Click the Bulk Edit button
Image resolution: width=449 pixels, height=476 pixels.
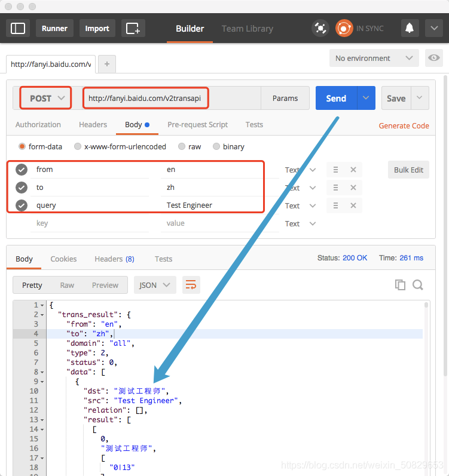coord(408,170)
